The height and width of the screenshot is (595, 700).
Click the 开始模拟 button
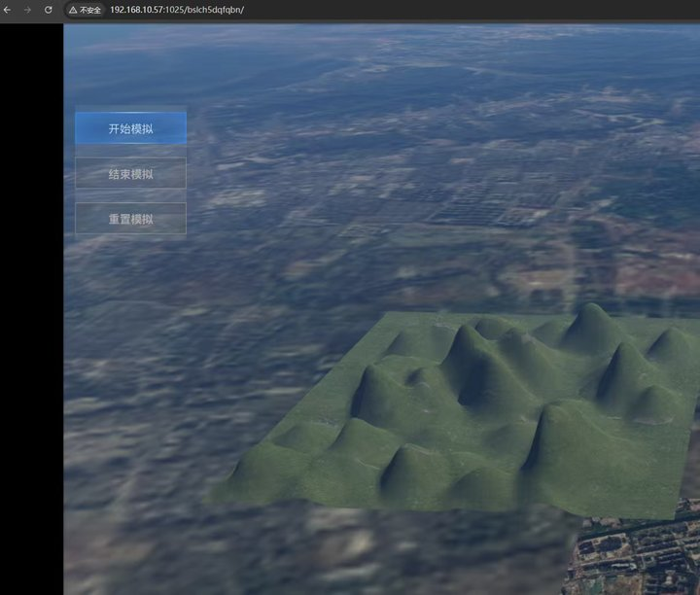131,128
